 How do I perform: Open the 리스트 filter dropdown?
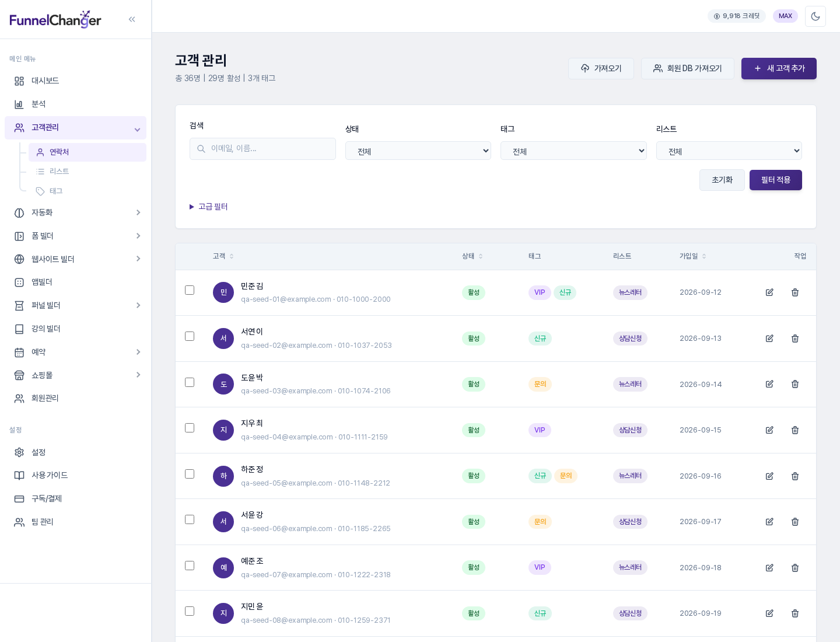[729, 151]
